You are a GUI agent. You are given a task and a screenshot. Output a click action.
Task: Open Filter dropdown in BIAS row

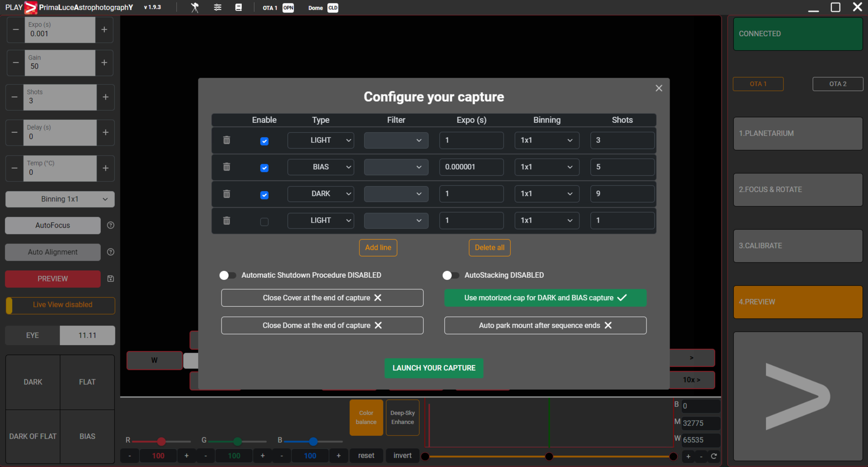396,167
